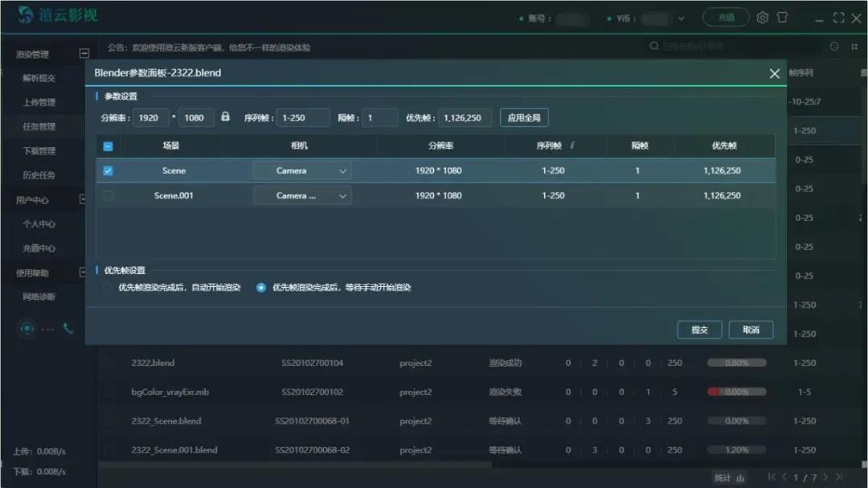Go to the last page of tasks
Viewport: 868px width, 488px height.
click(839, 477)
